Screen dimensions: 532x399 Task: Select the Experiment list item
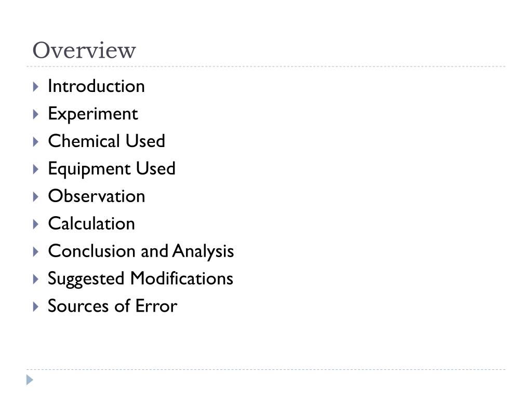click(93, 114)
